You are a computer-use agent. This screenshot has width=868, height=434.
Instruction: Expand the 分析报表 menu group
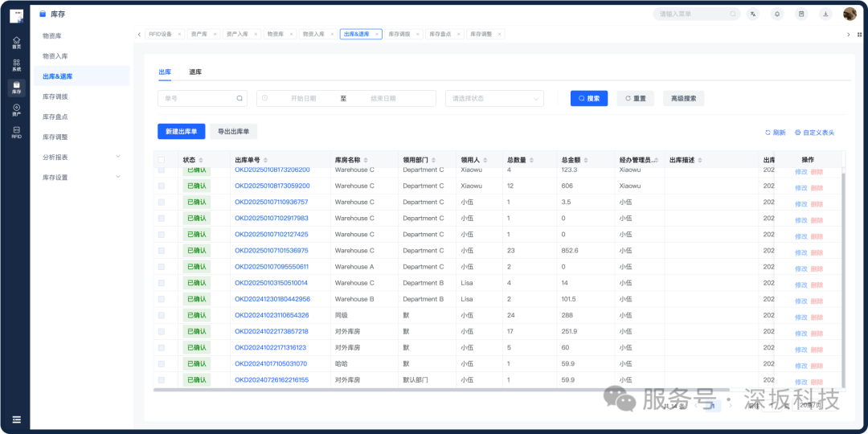[x=82, y=158]
